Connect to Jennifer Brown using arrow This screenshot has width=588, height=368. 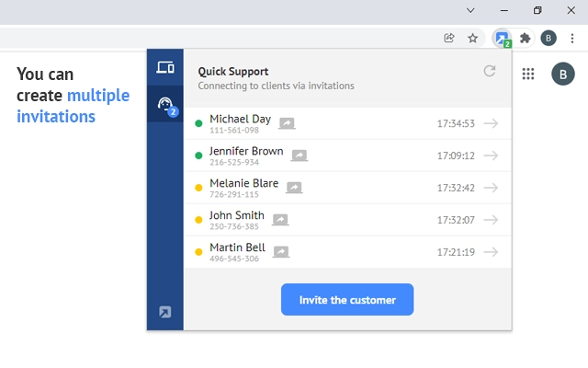click(x=491, y=155)
